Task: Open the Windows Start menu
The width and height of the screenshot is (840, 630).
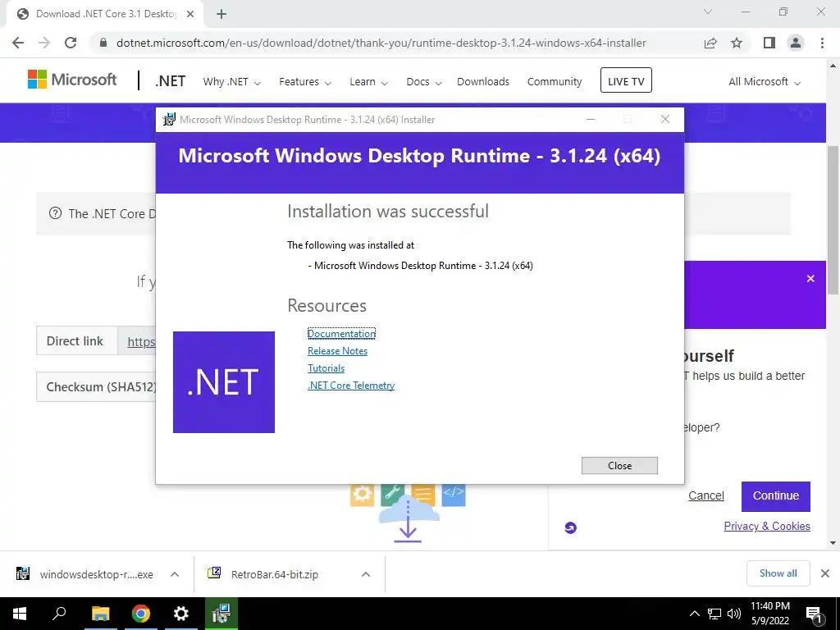Action: (20, 614)
